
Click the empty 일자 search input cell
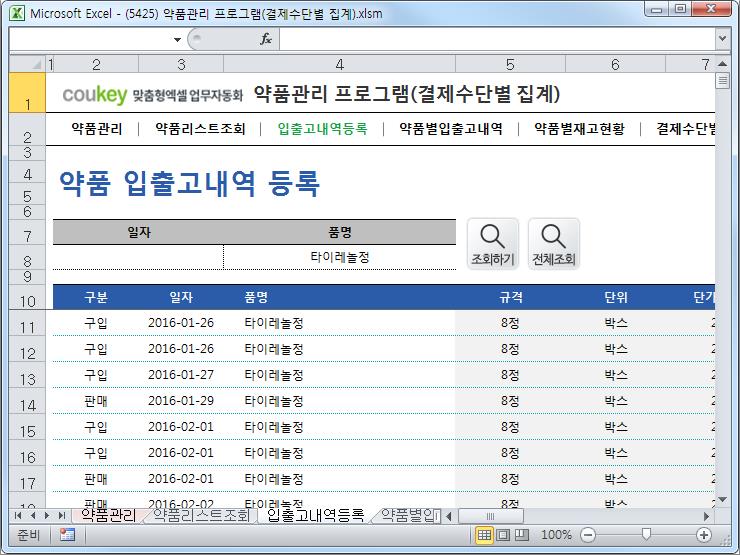[x=138, y=257]
